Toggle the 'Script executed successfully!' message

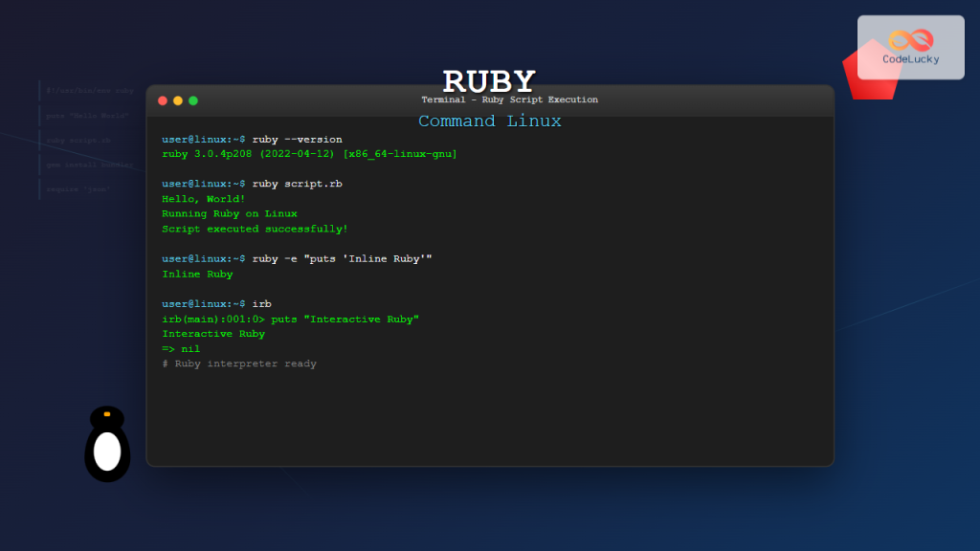coord(254,229)
